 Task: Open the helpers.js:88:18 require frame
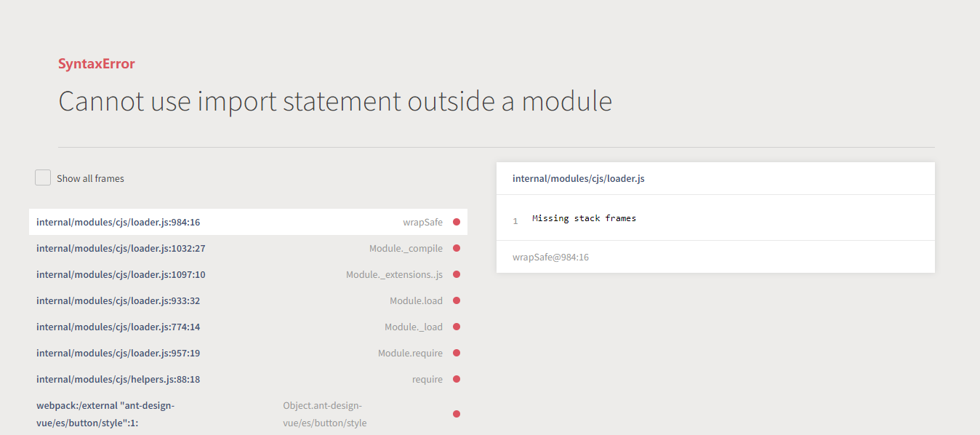coord(118,379)
